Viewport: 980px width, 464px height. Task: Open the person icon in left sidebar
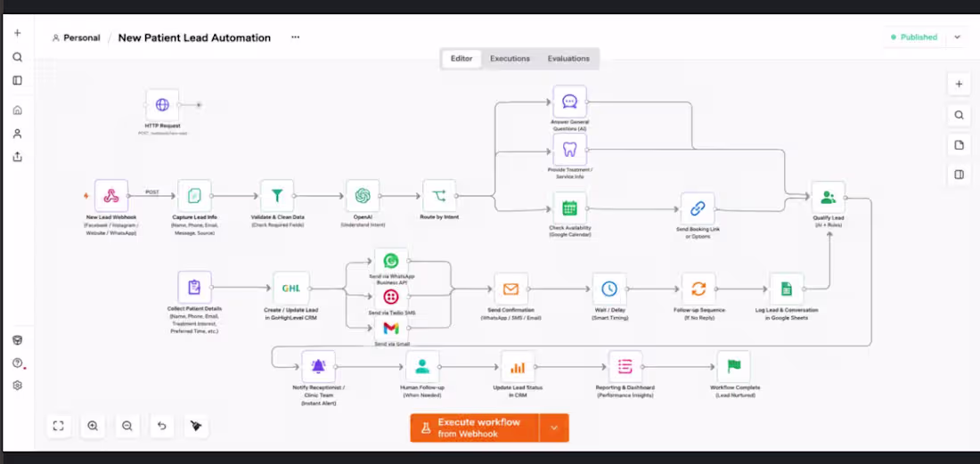(x=18, y=134)
